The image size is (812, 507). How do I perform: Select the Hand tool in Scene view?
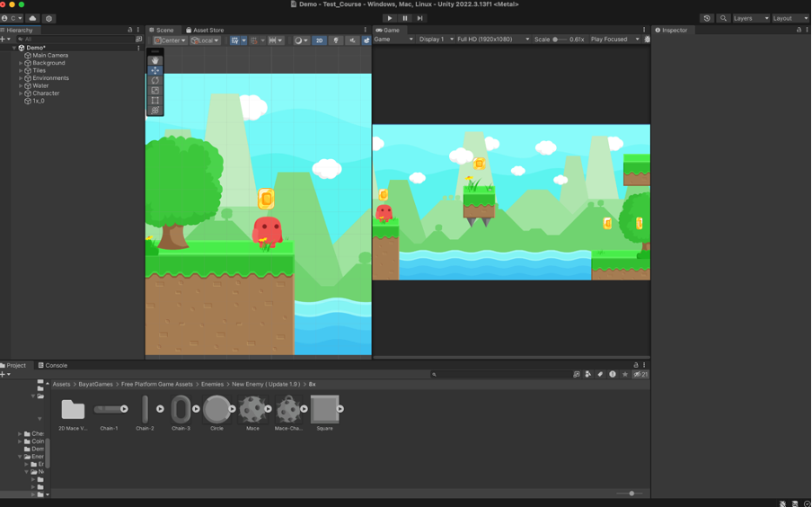click(155, 60)
